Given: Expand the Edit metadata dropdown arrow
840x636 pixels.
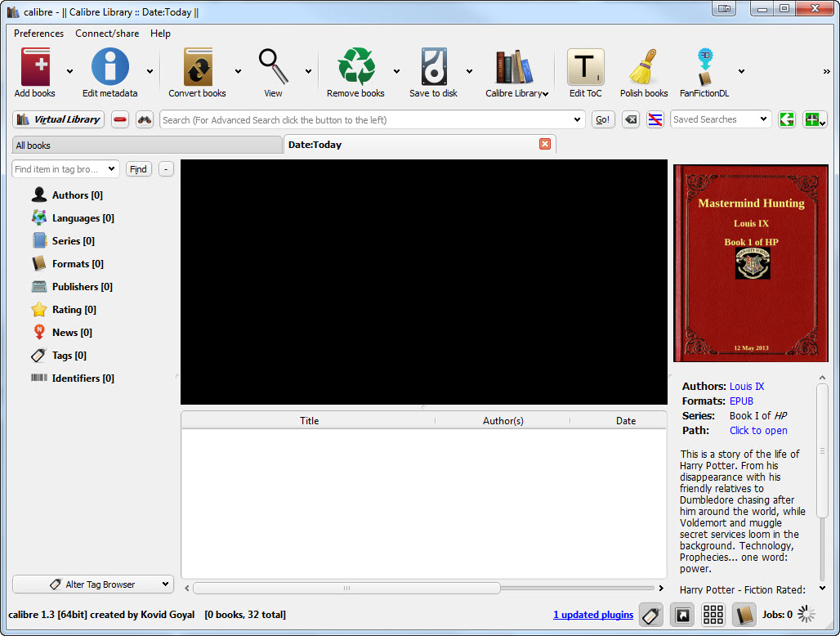Looking at the screenshot, I should pos(150,71).
